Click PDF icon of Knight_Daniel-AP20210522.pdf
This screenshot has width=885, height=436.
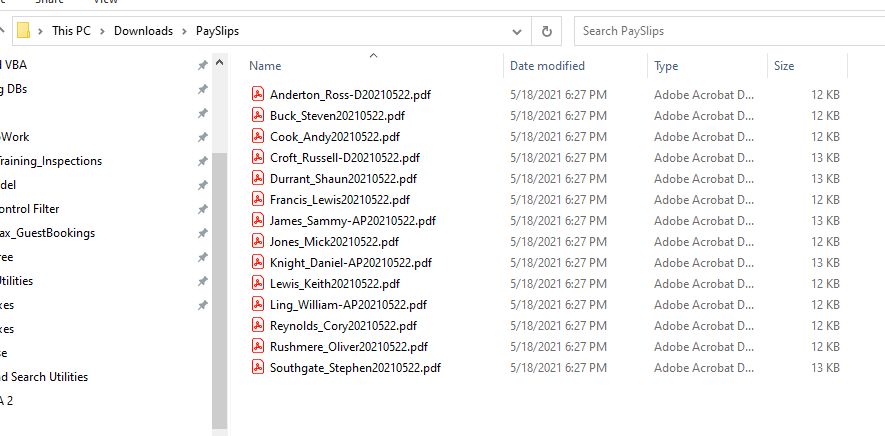pos(258,262)
